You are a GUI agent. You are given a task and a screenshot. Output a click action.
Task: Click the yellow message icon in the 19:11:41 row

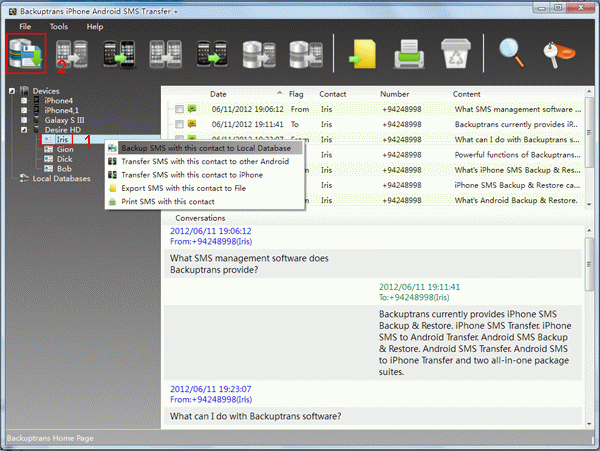(192, 124)
